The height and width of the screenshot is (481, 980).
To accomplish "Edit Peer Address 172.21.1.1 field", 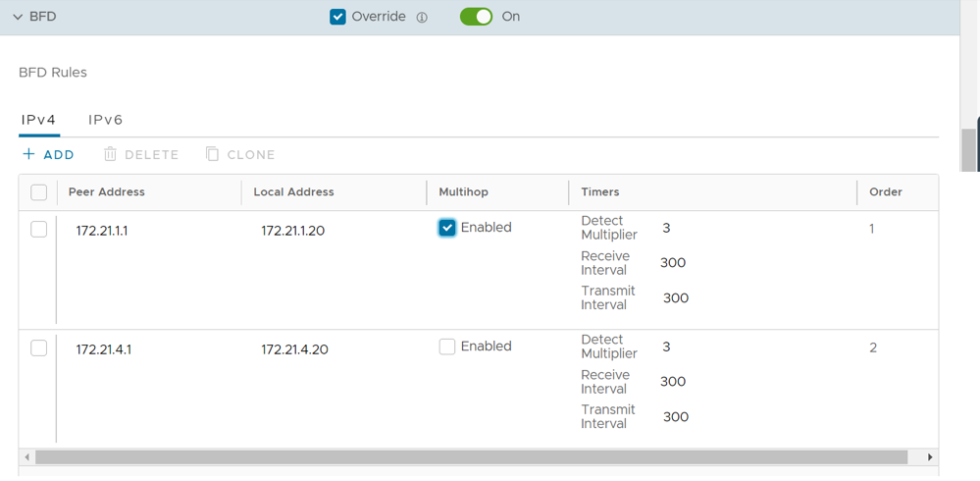I will (102, 231).
